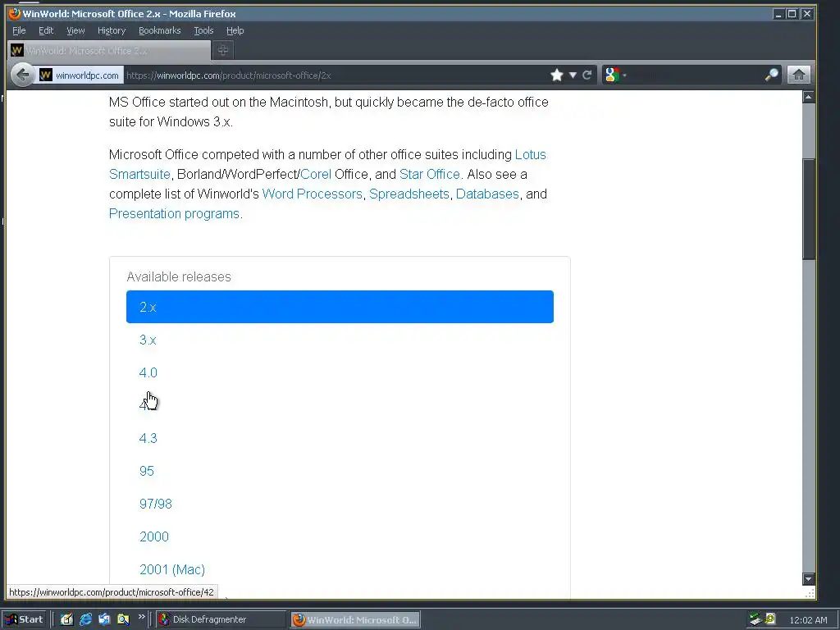Image resolution: width=840 pixels, height=630 pixels.
Task: Click the 12:02 AM taskbar clock
Action: 808,620
